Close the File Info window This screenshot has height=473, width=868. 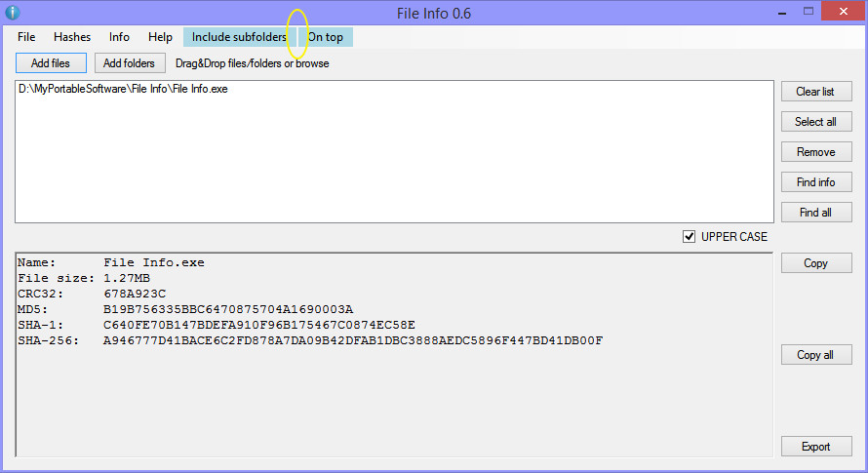[843, 11]
